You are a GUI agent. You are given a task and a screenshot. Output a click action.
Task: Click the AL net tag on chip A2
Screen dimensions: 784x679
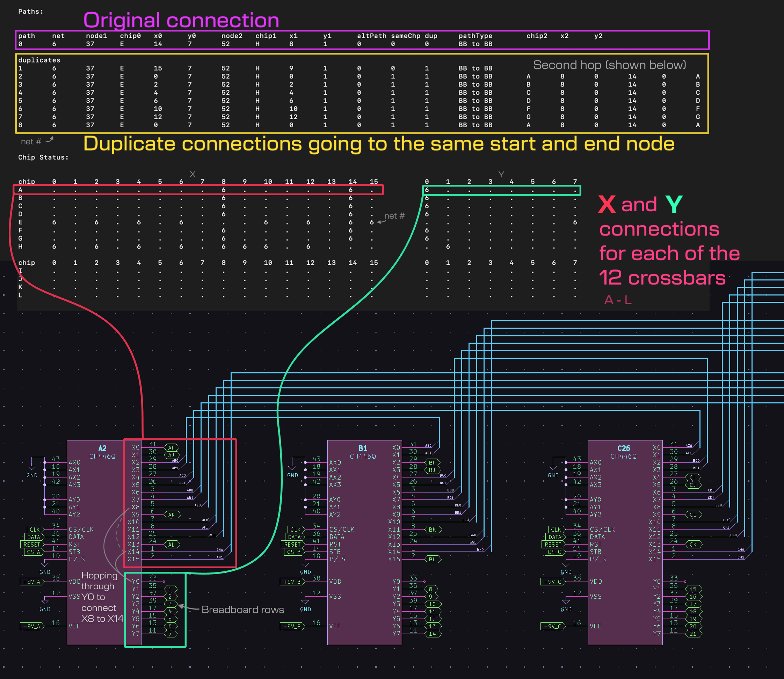coord(172,545)
